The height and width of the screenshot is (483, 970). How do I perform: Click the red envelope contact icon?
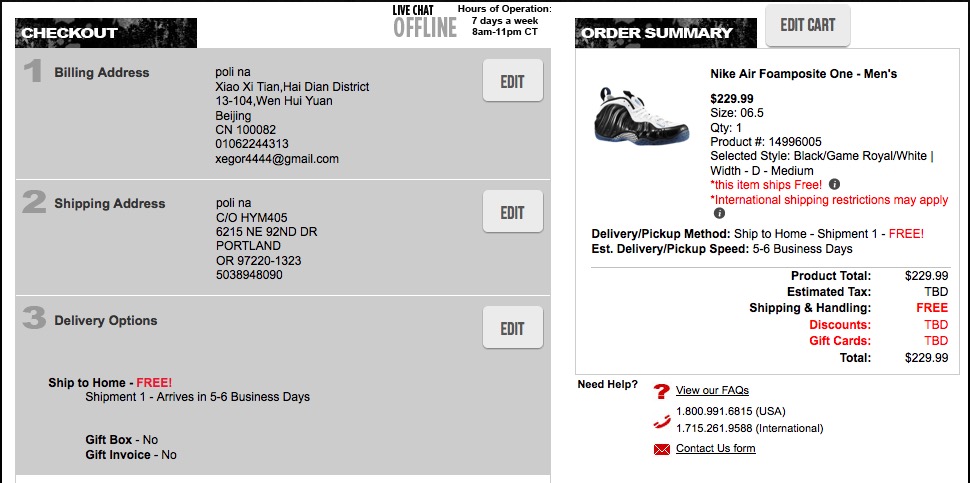pos(661,449)
